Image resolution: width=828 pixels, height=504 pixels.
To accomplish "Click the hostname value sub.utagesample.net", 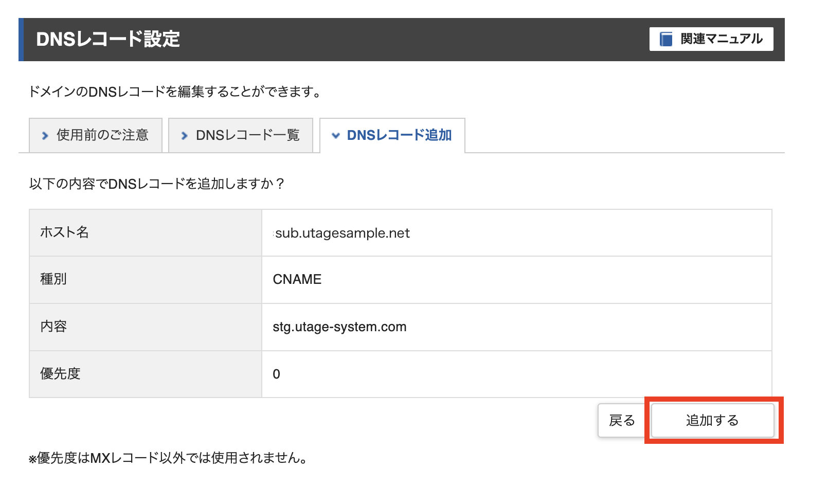I will (343, 233).
